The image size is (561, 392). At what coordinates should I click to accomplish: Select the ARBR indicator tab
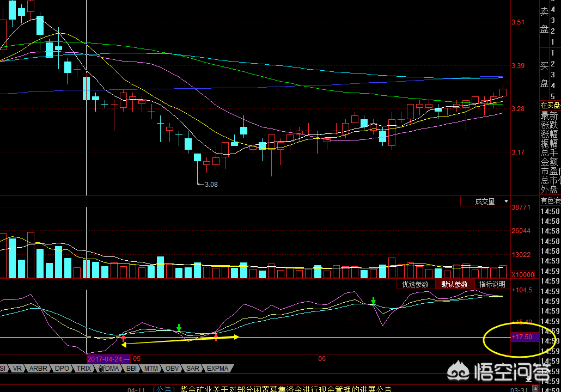[x=38, y=369]
